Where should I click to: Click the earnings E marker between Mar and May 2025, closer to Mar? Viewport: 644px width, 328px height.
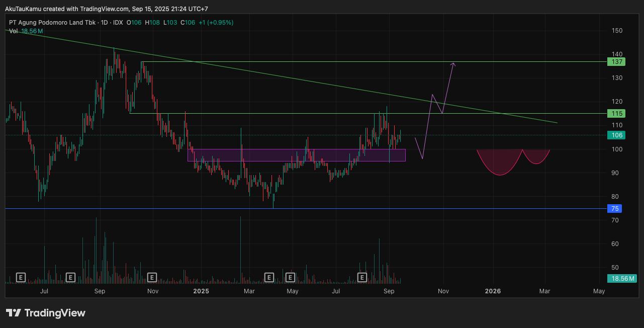[269, 277]
